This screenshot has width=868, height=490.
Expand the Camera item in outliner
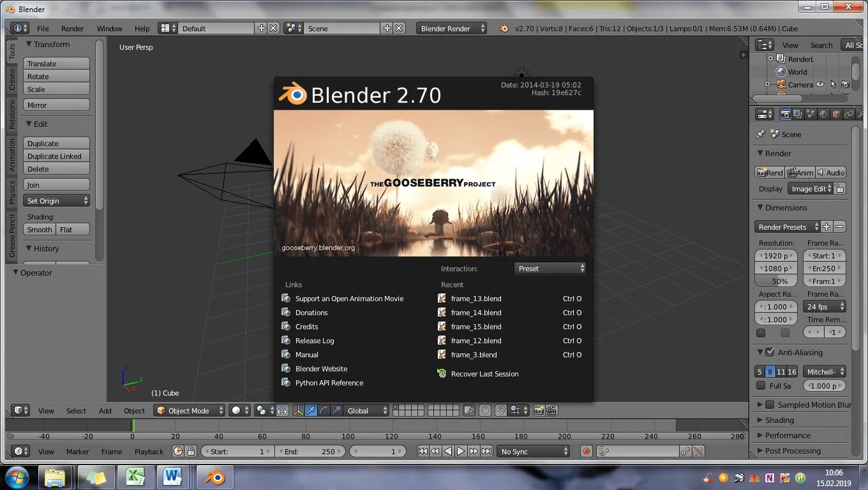(x=767, y=84)
